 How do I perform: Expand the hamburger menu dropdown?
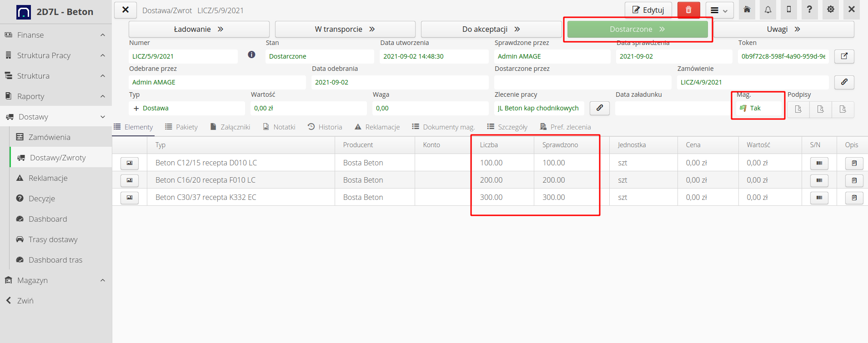(719, 10)
